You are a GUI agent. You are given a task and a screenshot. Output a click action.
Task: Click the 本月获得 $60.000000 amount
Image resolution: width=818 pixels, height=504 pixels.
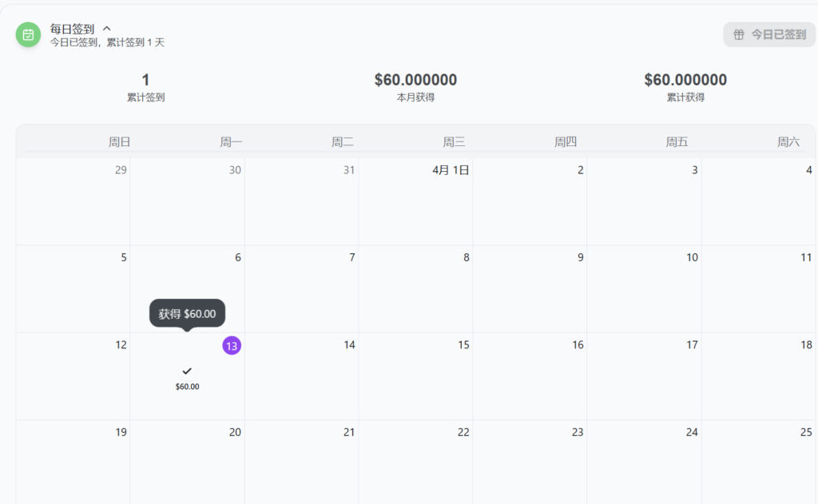415,80
